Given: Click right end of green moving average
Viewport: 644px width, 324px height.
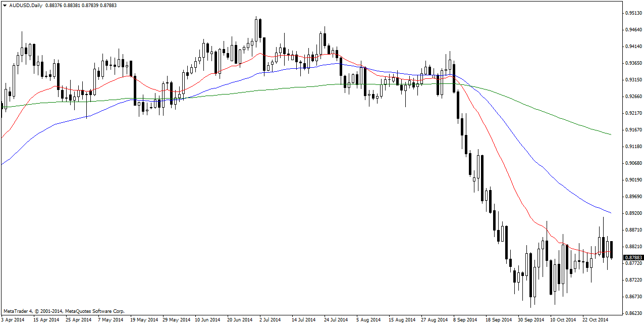Looking at the screenshot, I should pyautogui.click(x=611, y=134).
